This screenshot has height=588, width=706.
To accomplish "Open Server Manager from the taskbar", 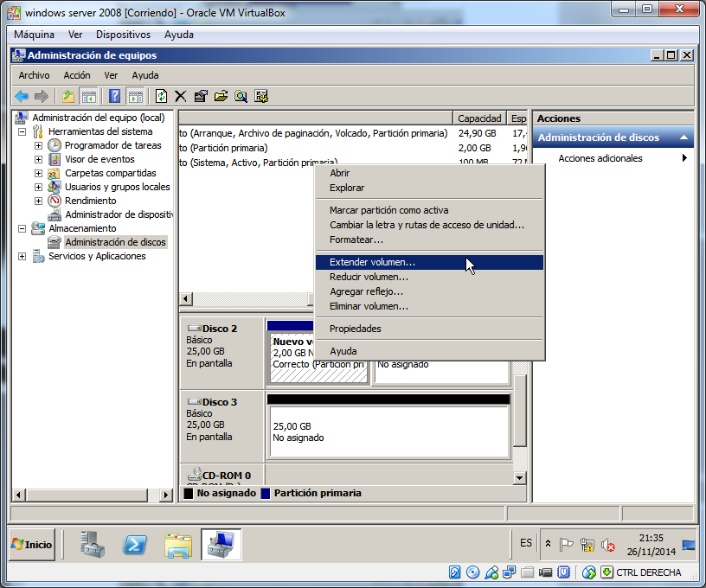I will coord(93,545).
